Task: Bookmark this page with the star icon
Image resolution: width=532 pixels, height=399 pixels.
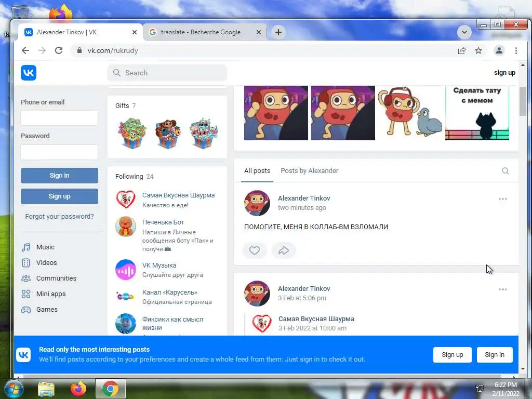Action: click(478, 50)
